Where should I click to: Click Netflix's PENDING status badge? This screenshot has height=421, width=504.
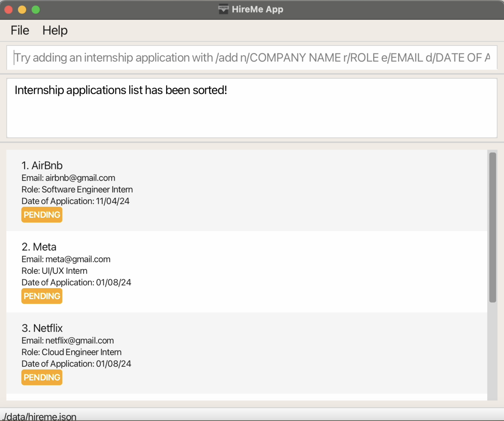[42, 377]
